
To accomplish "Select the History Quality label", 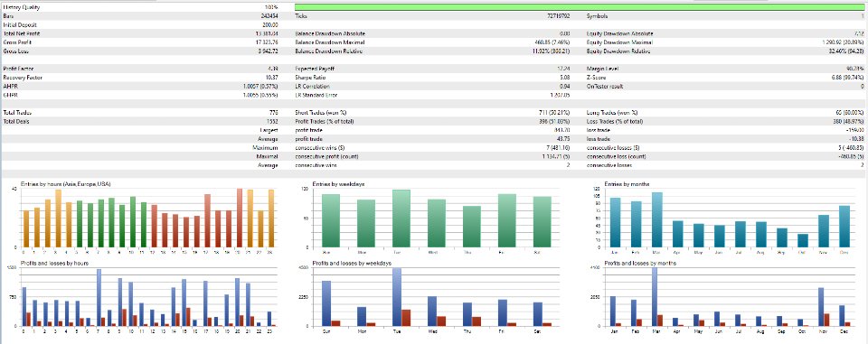I will pos(22,8).
